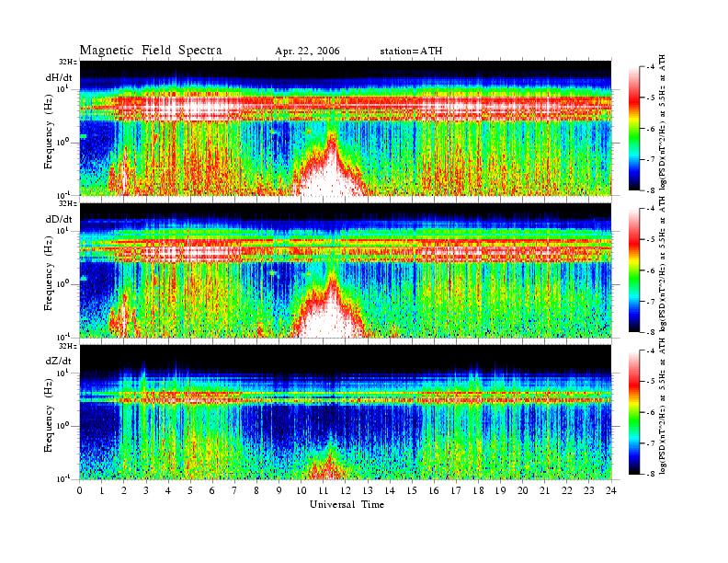The image size is (728, 563).
Task: Click the dH/dt panel label
Action: [59, 78]
